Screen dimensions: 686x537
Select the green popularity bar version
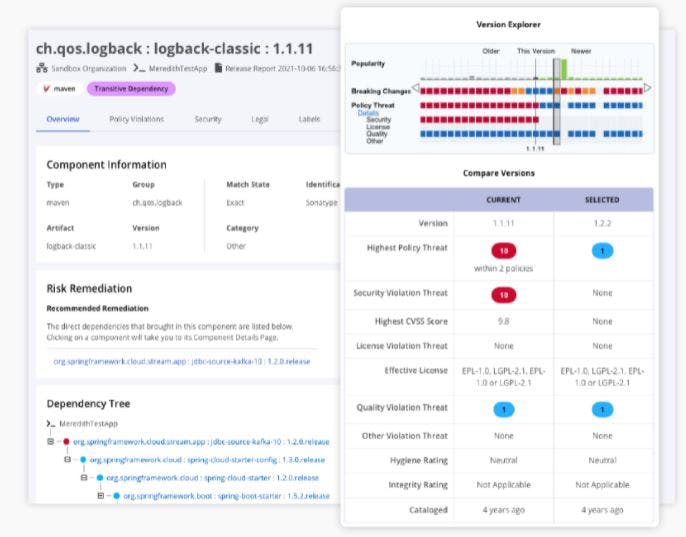coord(564,68)
